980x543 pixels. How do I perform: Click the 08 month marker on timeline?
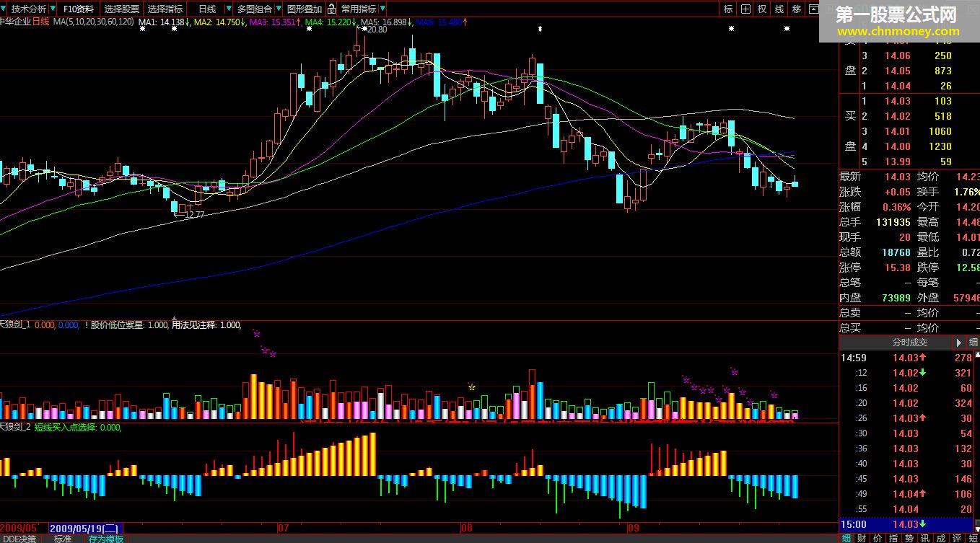tap(467, 528)
